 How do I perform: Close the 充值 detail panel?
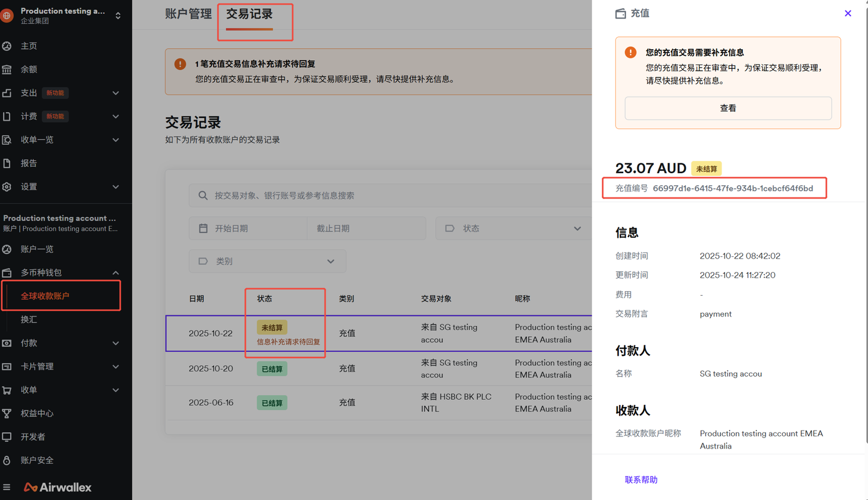[x=848, y=13]
